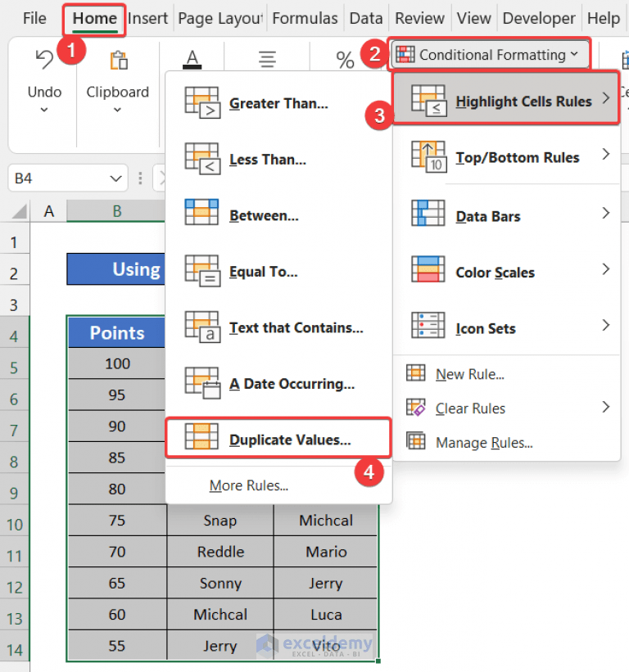Click the Manage Rules icon
Screen dimensions: 629x672
tap(415, 441)
